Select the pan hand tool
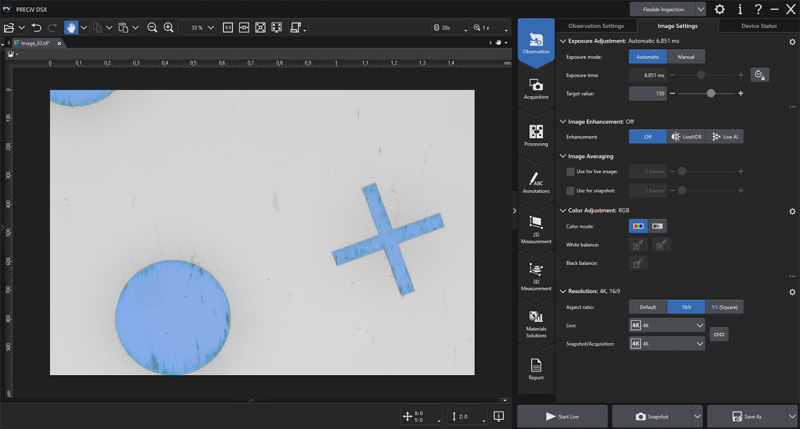This screenshot has width=800, height=429. coord(71,27)
